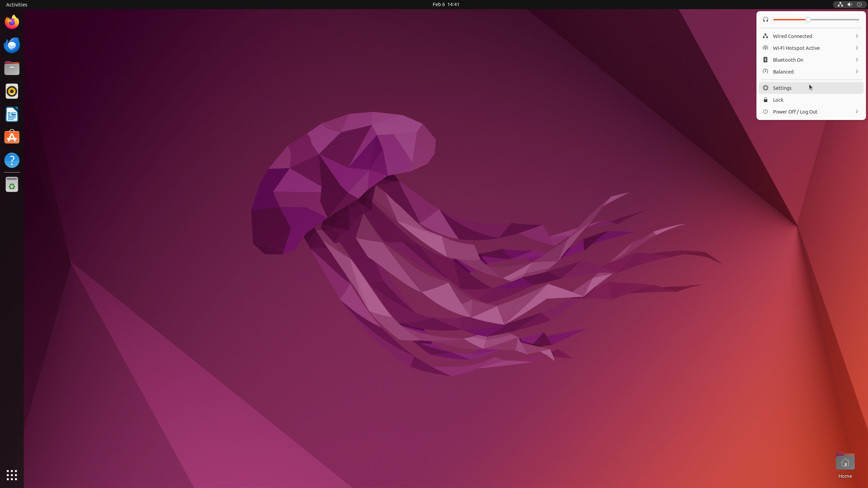This screenshot has width=868, height=488.
Task: Expand Wi-Fi Hotspot Active submenu arrow
Action: (x=857, y=48)
